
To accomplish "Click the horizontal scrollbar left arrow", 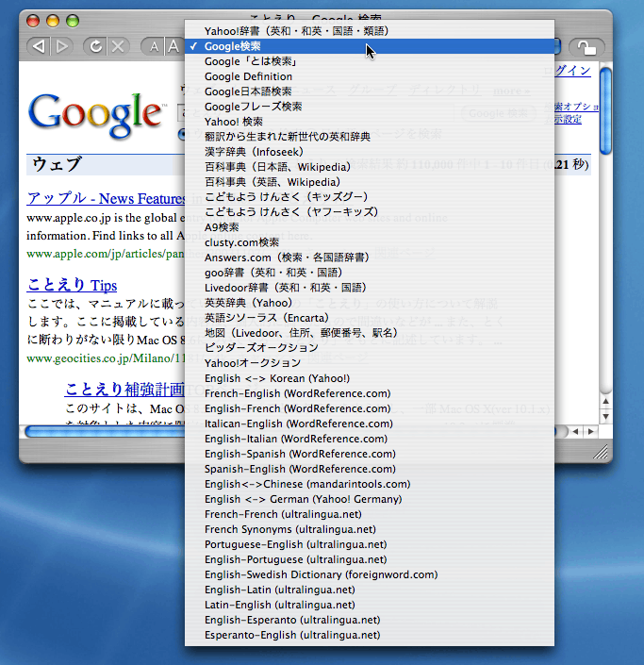I will click(575, 432).
